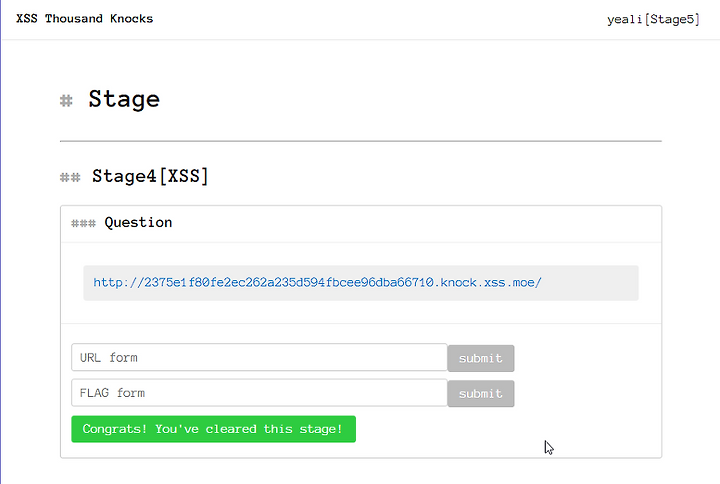Open the yeali[Stage5] user link
The image size is (720, 484).
pos(653,19)
